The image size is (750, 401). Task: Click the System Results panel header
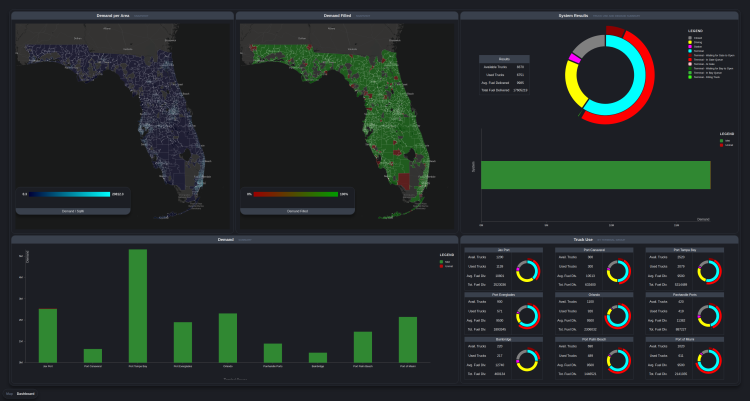tap(599, 16)
